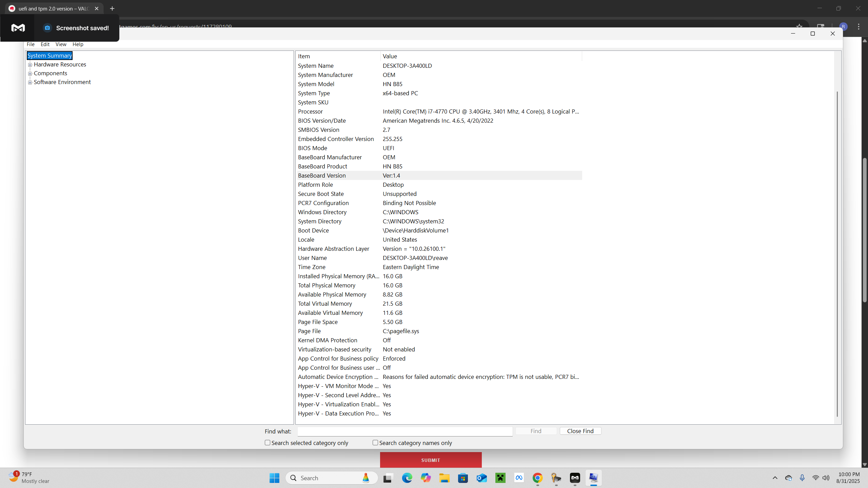Click the microphone system tray icon
This screenshot has height=488, width=868.
(802, 478)
